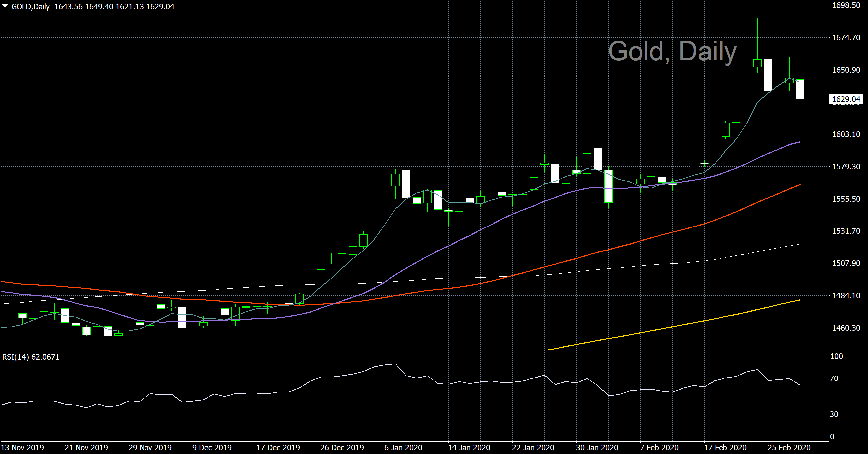
Task: Click the 1650.90 price axis label
Action: click(846, 70)
